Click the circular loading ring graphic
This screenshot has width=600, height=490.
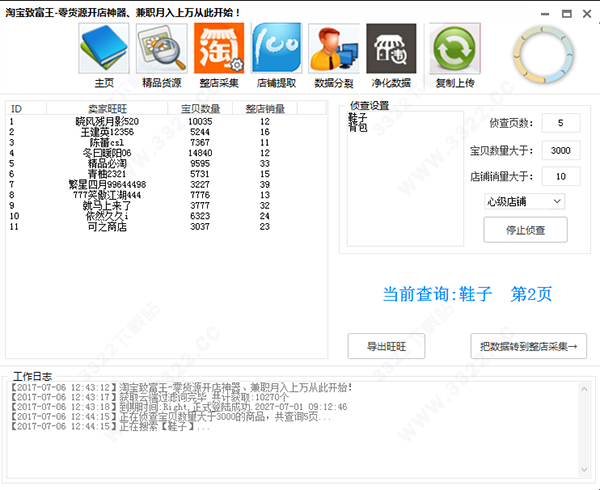pyautogui.click(x=543, y=54)
